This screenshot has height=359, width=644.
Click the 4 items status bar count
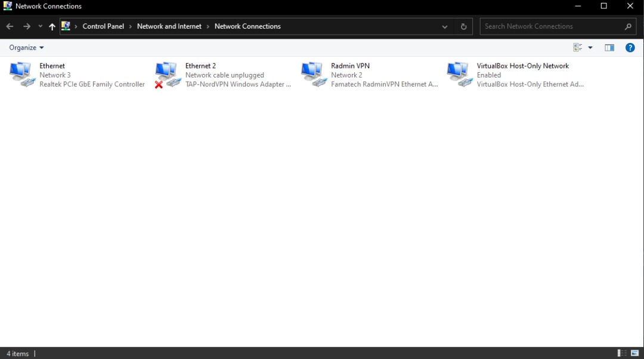[x=18, y=353]
